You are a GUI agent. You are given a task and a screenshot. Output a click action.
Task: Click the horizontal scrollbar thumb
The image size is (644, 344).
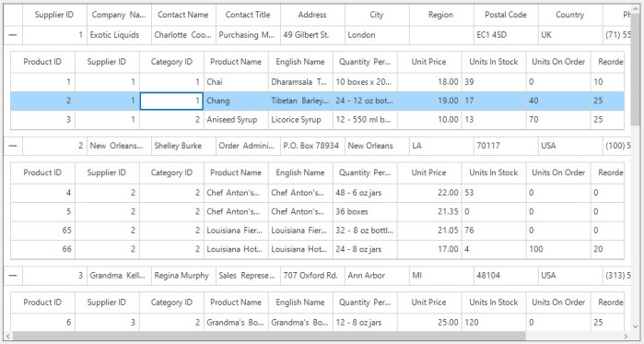tap(269, 337)
